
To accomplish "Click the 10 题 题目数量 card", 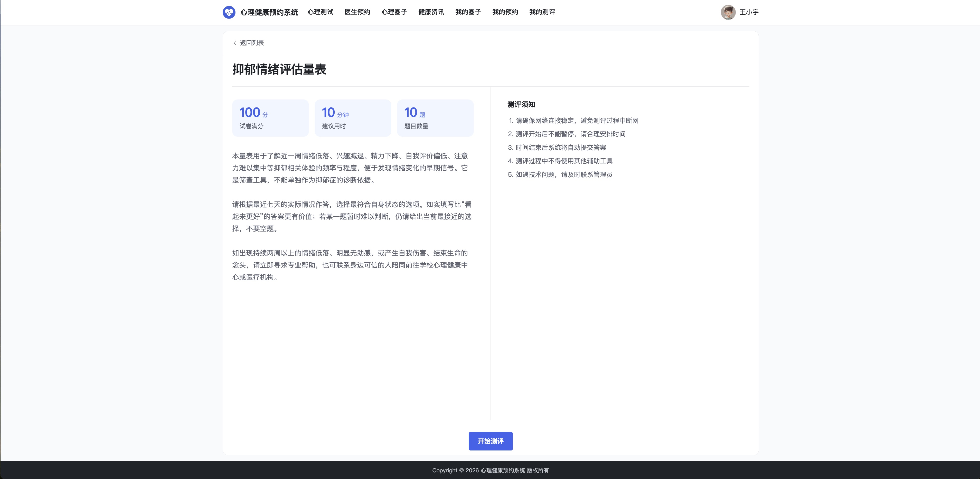I will (435, 118).
